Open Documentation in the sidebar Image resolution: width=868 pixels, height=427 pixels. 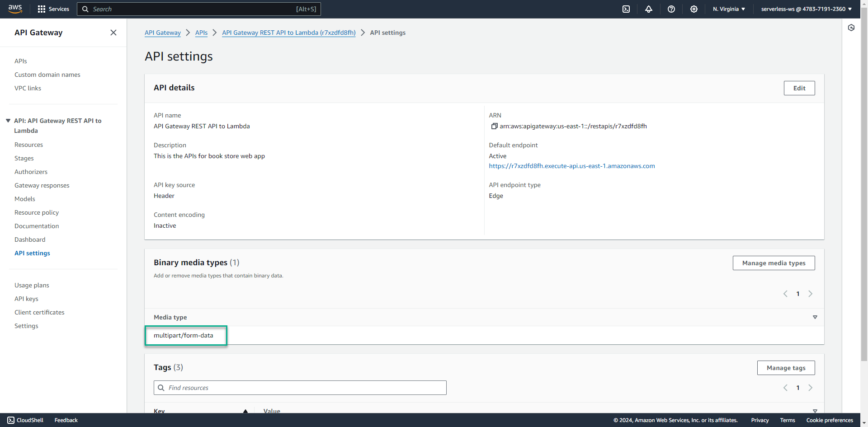37,226
